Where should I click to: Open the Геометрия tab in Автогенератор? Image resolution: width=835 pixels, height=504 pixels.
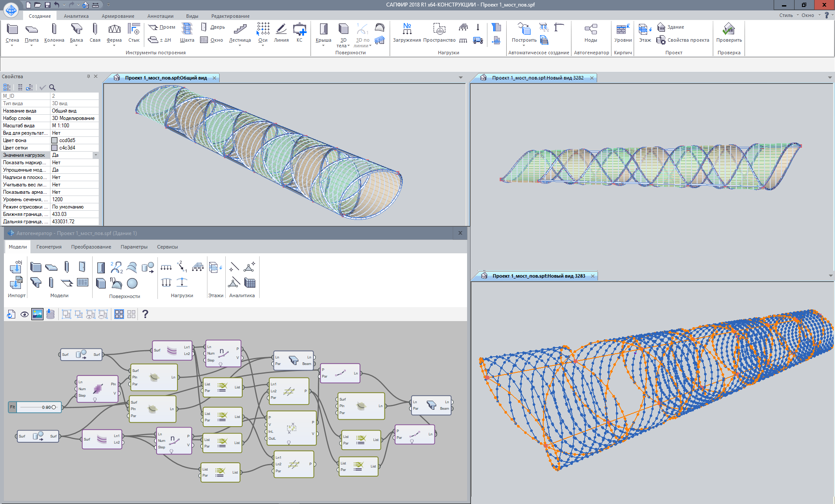click(x=49, y=247)
